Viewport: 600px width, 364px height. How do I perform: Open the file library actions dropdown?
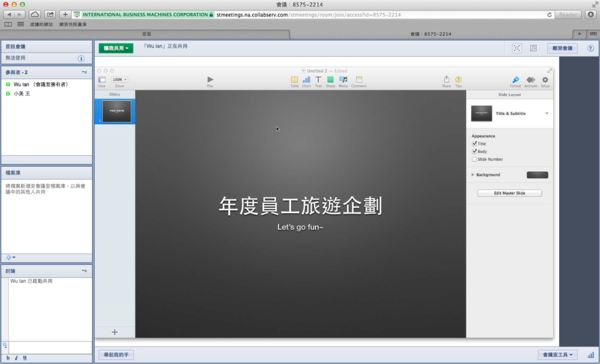click(11, 257)
